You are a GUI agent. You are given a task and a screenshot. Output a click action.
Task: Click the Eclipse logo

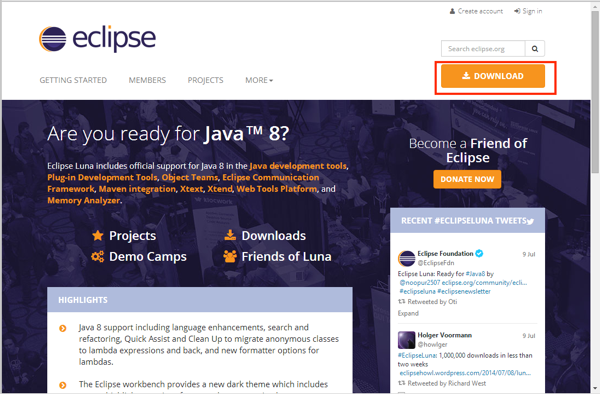click(x=97, y=39)
